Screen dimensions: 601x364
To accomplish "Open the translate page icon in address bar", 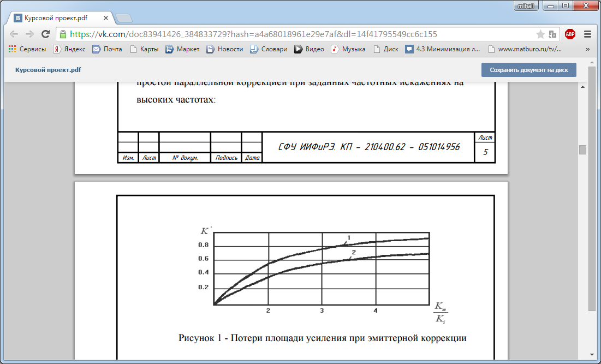I will tap(552, 34).
